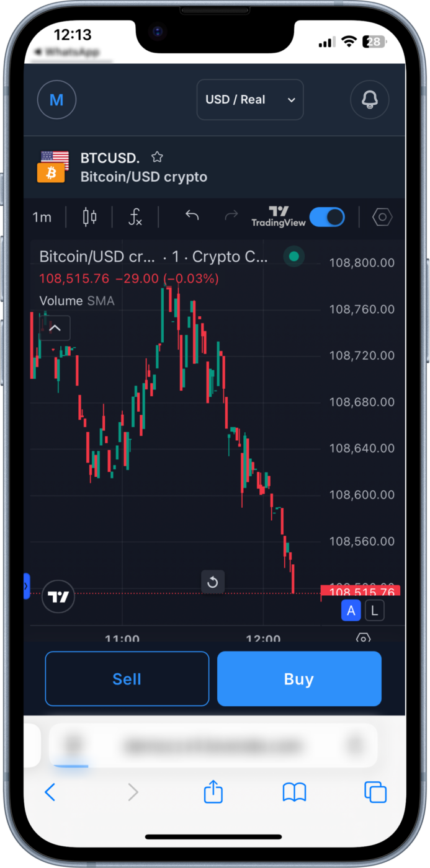Viewport: 430px width, 868px height.
Task: Toggle the TradingView chart switch
Action: pos(327,217)
